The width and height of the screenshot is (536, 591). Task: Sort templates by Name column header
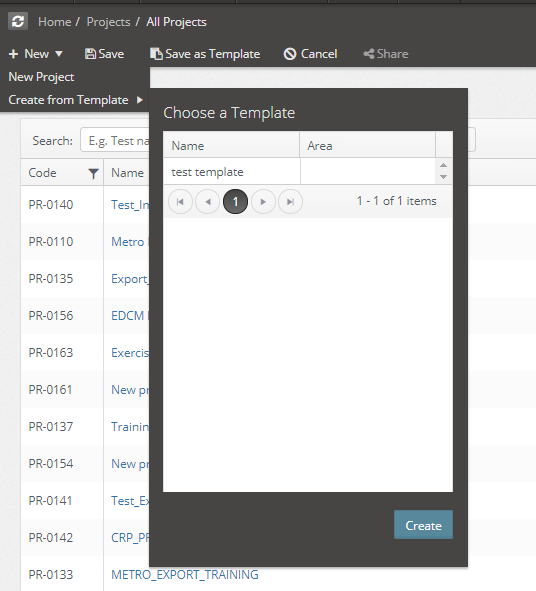231,145
